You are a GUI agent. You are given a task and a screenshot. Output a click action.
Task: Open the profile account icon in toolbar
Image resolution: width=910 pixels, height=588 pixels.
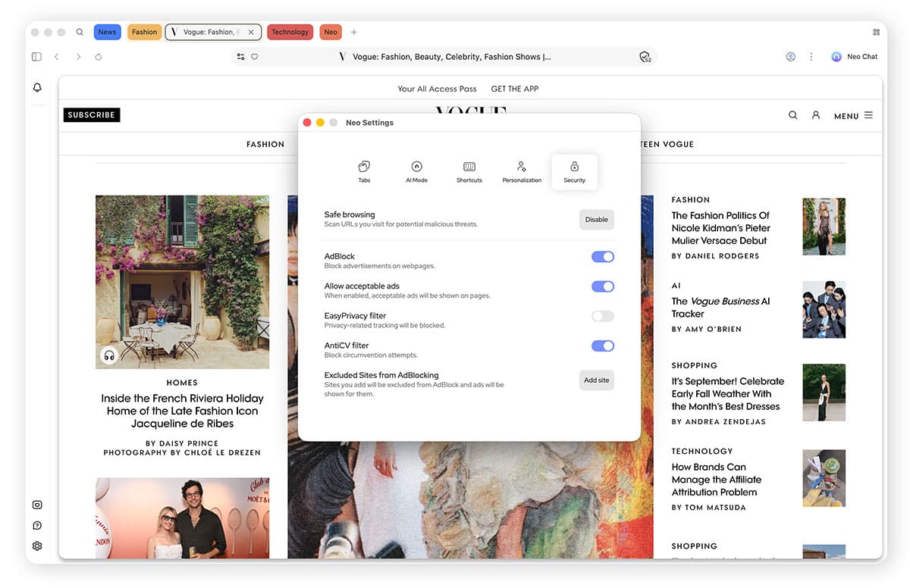pyautogui.click(x=791, y=57)
